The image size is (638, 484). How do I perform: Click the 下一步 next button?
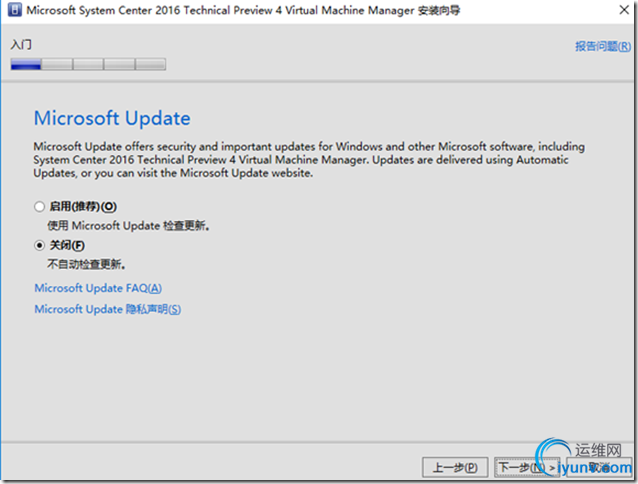pyautogui.click(x=527, y=467)
